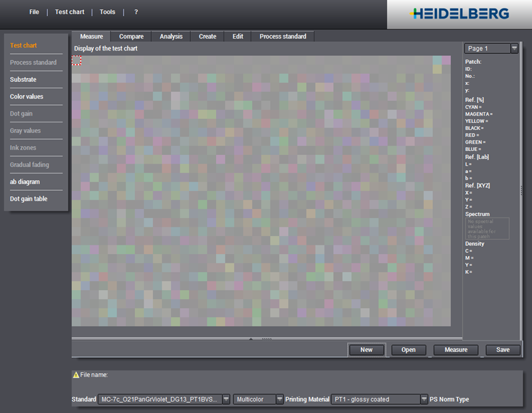Click the New button
The image size is (532, 413).
[366, 349]
